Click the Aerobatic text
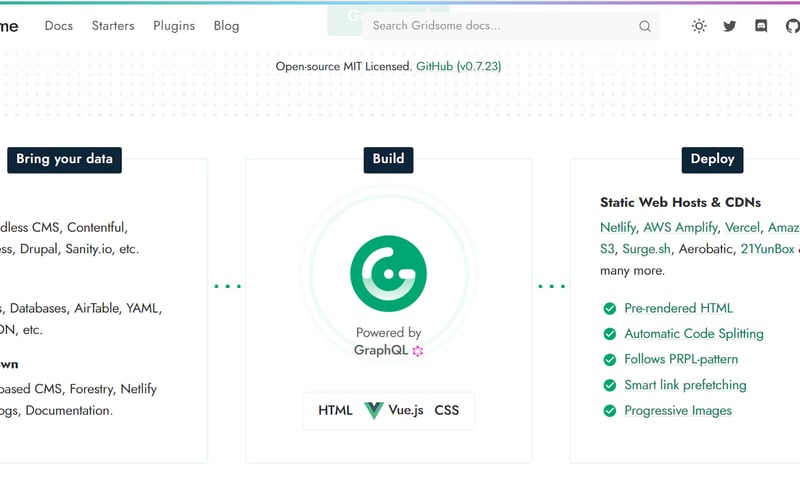Image resolution: width=800 pixels, height=500 pixels. [x=706, y=249]
